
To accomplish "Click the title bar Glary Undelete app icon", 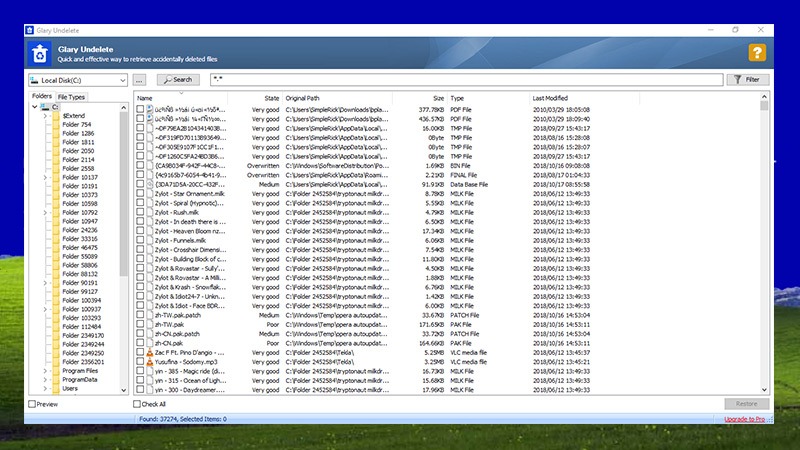I will click(30, 30).
